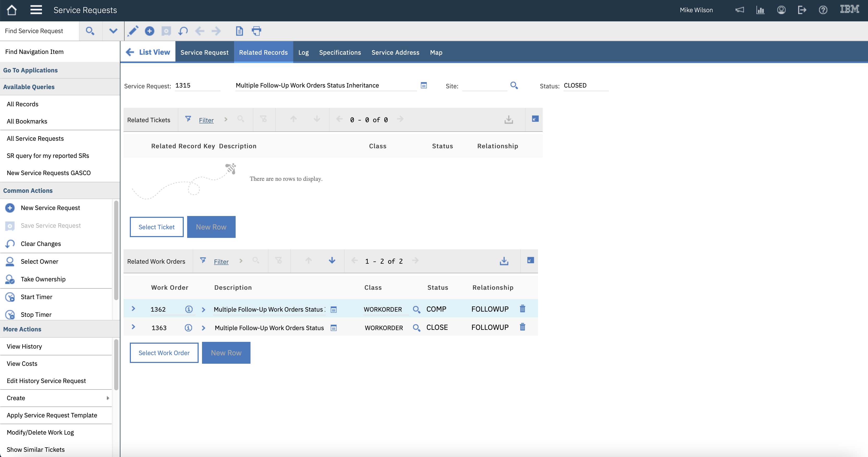Viewport: 868px width, 457px height.
Task: Open the Site lookup magnifier
Action: [x=514, y=85]
